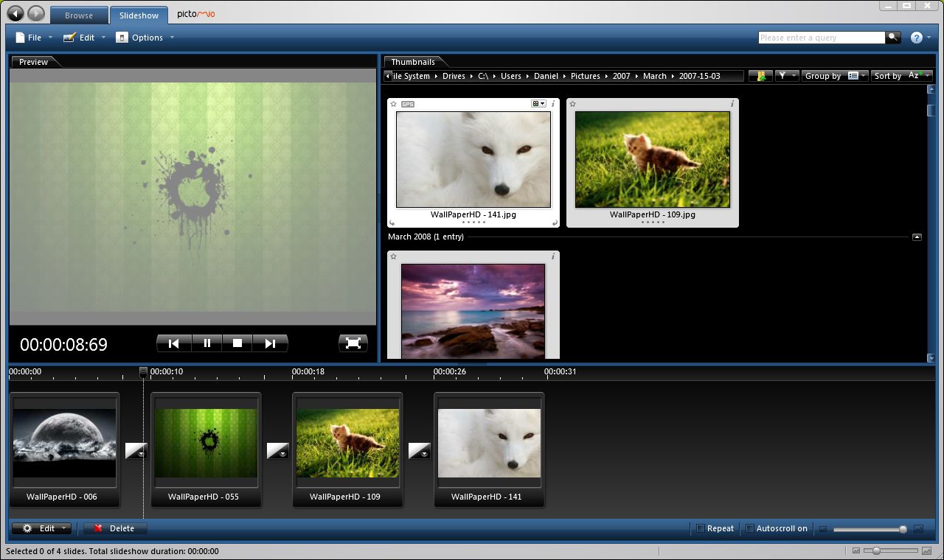944x560 pixels.
Task: Switch to the Browse tab
Action: 79,15
